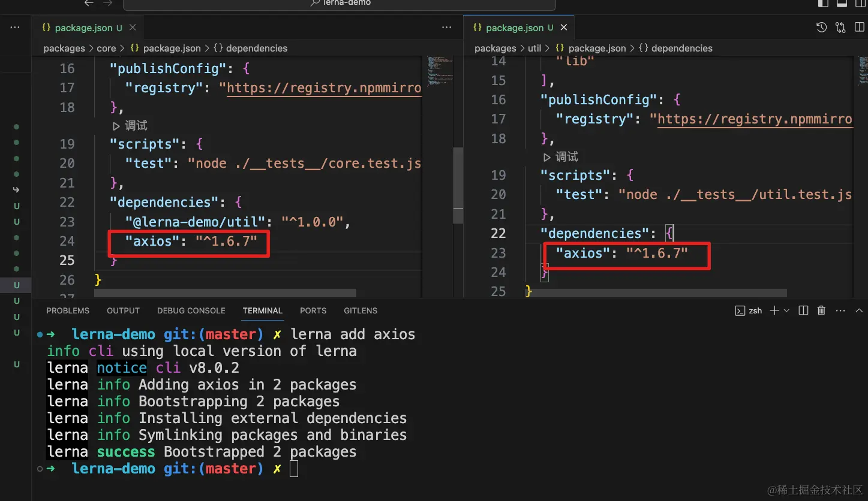Image resolution: width=868 pixels, height=501 pixels.
Task: Click the left editor horizontal scrollbar
Action: click(x=225, y=293)
